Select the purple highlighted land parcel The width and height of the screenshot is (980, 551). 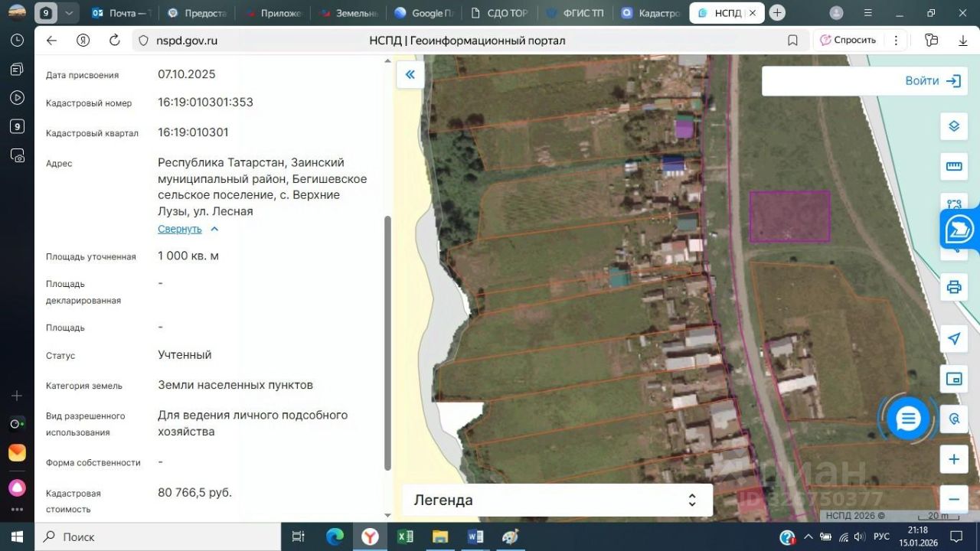point(789,216)
